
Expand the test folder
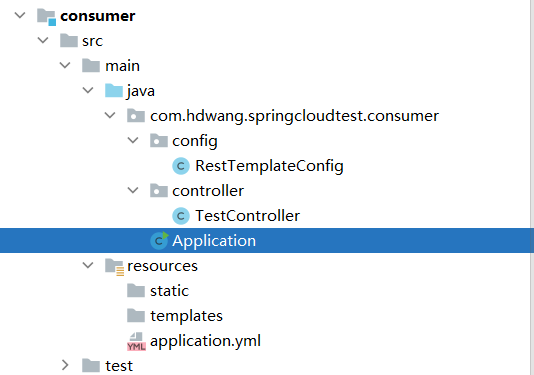[x=65, y=365]
